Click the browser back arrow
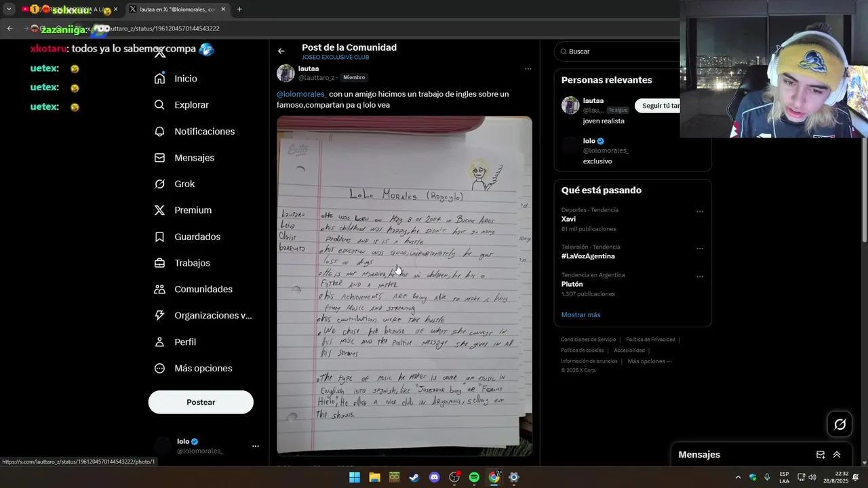 click(9, 28)
